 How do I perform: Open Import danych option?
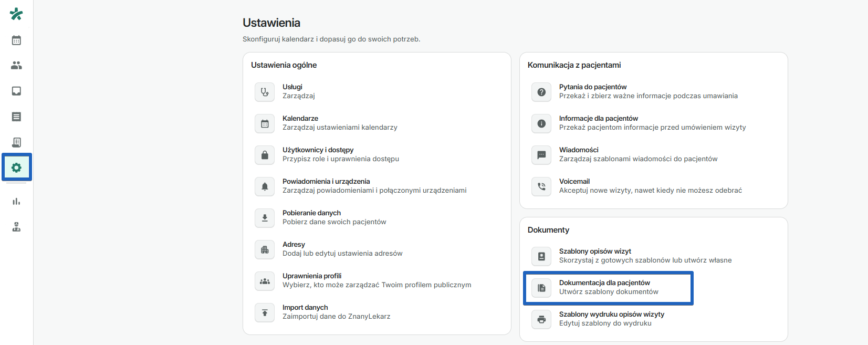click(305, 308)
